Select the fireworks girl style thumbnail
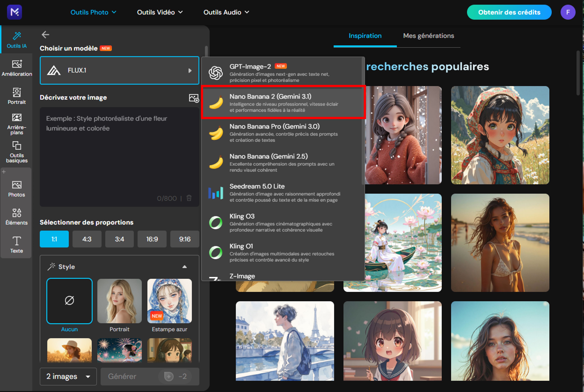The width and height of the screenshot is (584, 392). pos(119,350)
